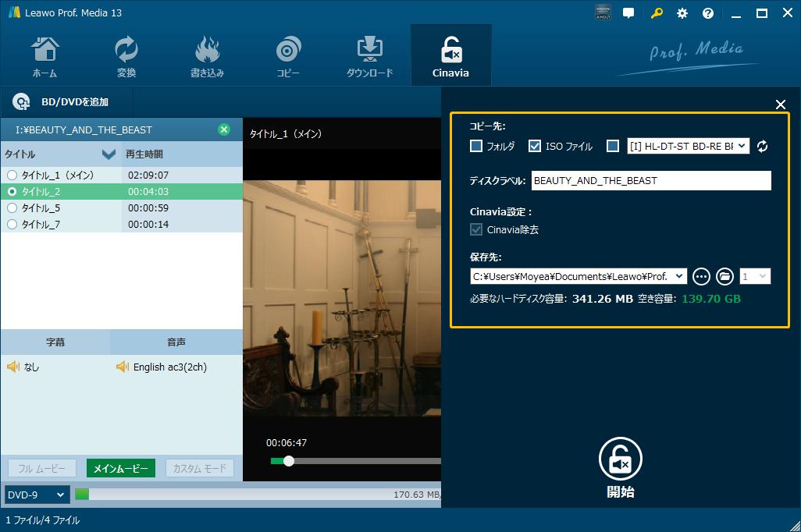Click the Add BD/DVD button

click(61, 101)
